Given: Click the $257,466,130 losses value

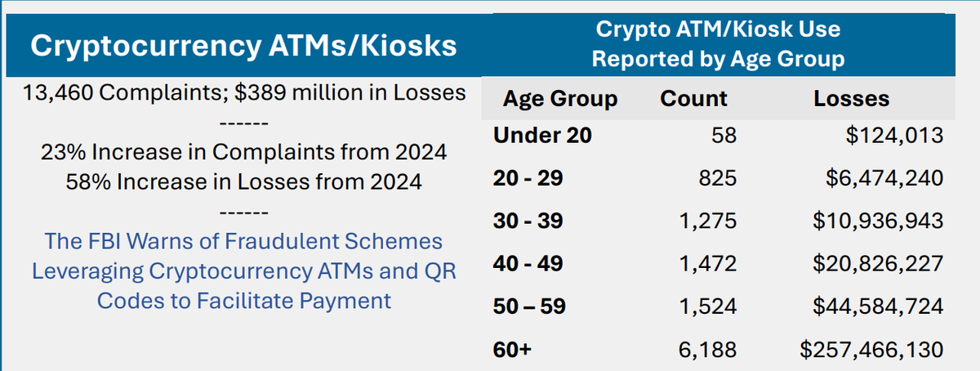Looking at the screenshot, I should [872, 350].
